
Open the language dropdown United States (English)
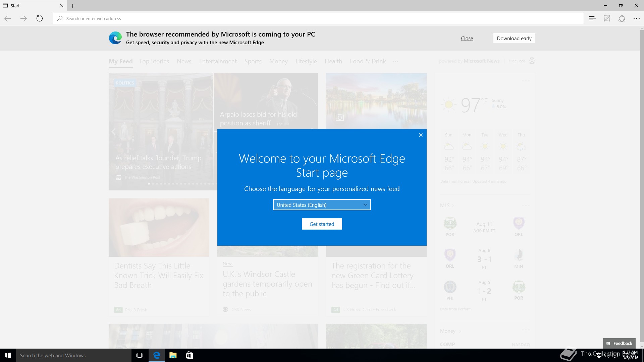322,205
